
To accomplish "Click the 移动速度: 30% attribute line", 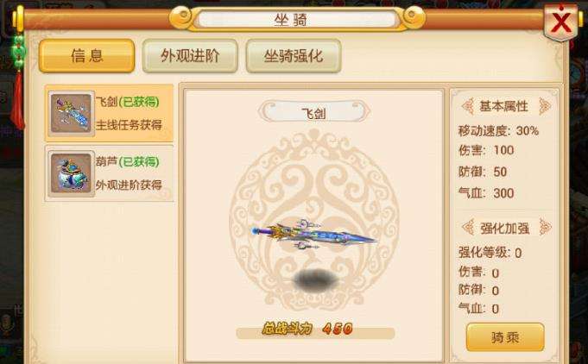I will [498, 131].
